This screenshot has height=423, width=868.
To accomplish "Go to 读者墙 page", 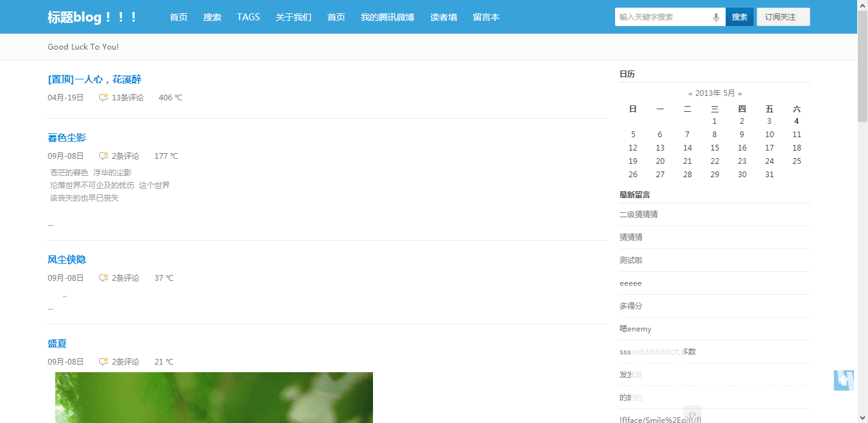I will click(x=444, y=17).
